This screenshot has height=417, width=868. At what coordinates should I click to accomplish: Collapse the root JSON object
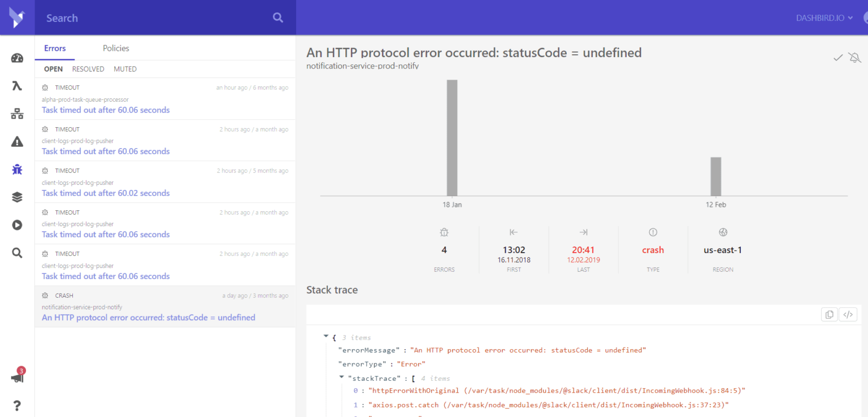[326, 336]
